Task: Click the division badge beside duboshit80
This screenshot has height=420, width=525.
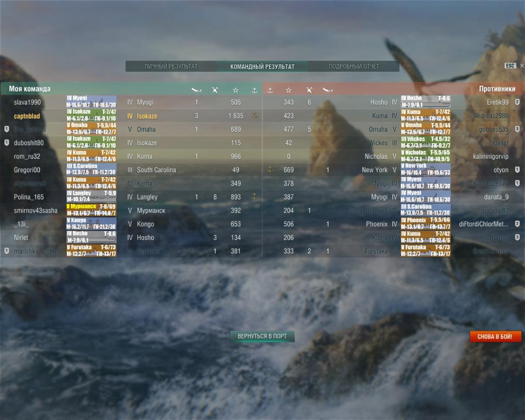Action: click(x=7, y=143)
